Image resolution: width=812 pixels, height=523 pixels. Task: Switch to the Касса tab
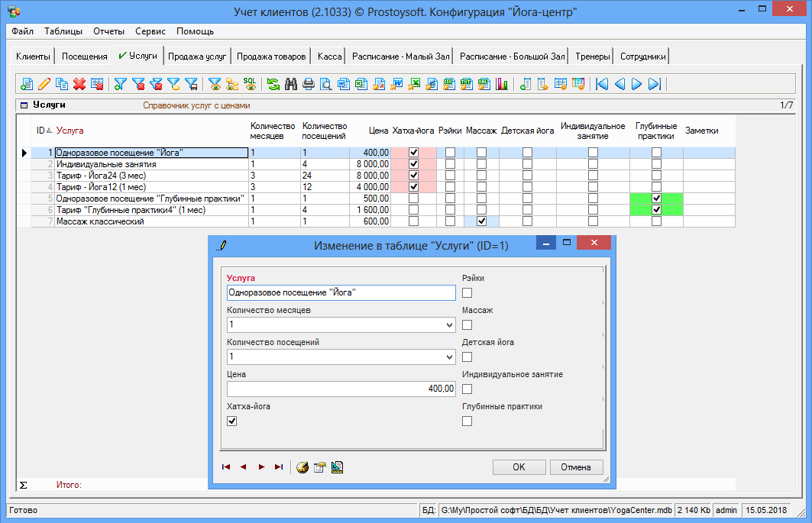click(330, 56)
